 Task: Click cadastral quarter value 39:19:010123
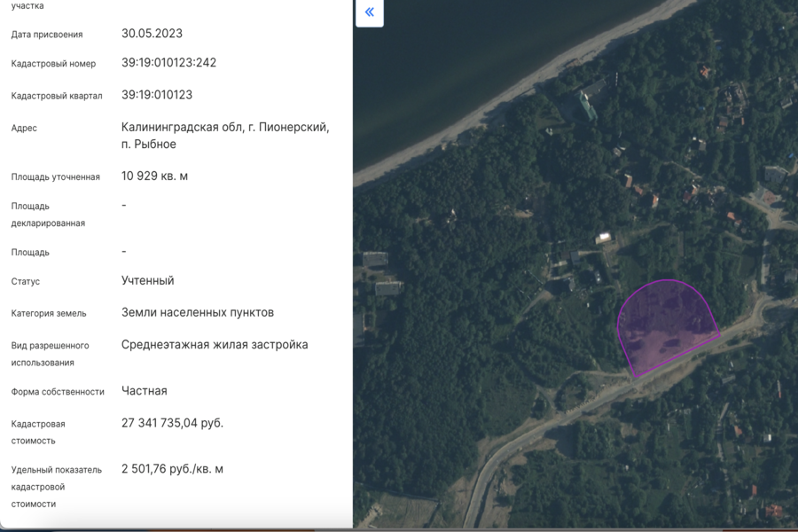point(157,95)
